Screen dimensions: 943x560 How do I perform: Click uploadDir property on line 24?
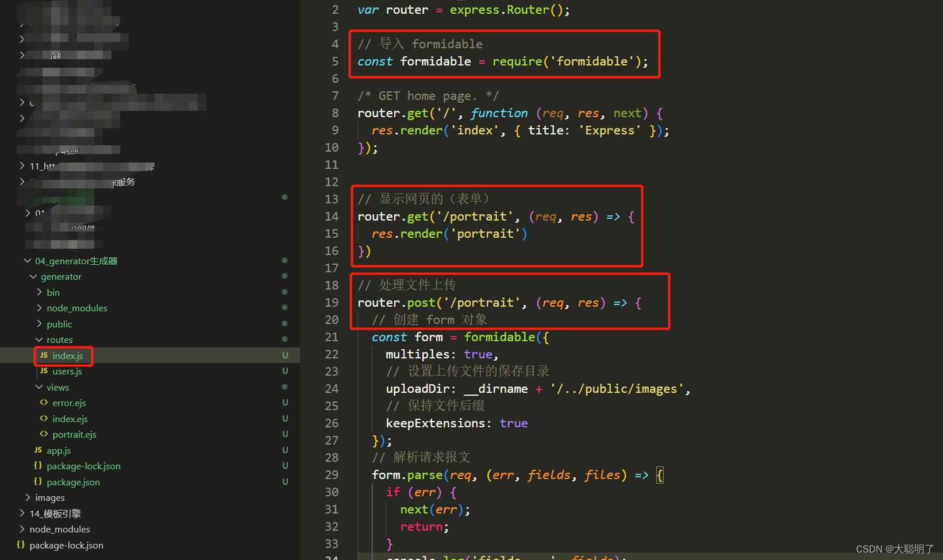pos(417,389)
